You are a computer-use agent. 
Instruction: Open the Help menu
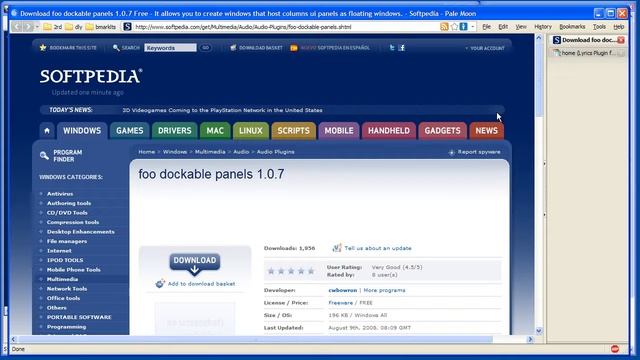point(618,27)
